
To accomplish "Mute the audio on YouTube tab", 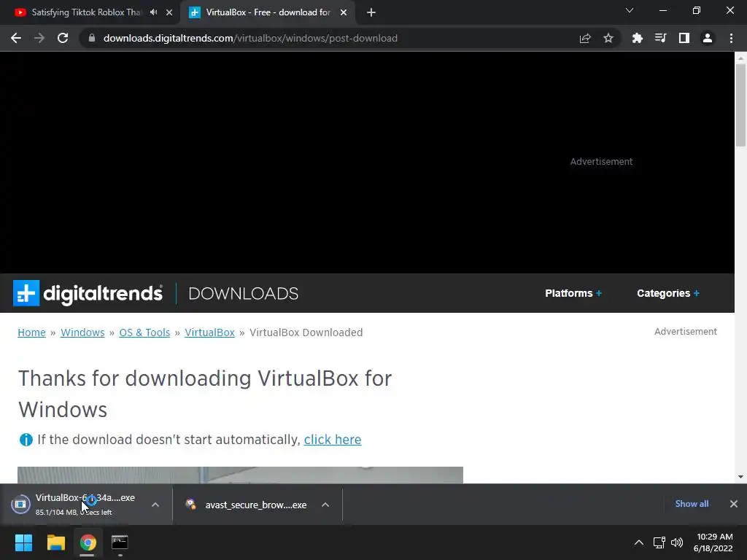I will click(x=153, y=12).
